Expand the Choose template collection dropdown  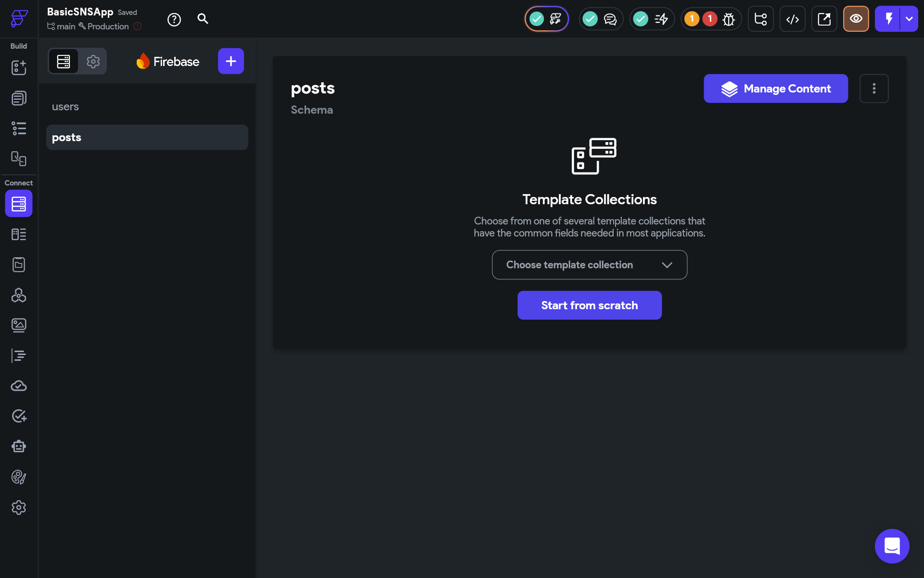pos(589,265)
